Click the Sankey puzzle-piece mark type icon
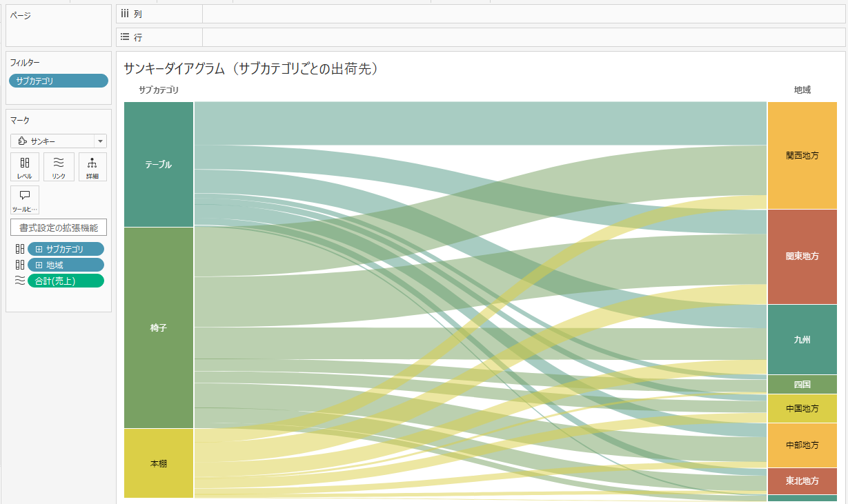 coord(21,141)
